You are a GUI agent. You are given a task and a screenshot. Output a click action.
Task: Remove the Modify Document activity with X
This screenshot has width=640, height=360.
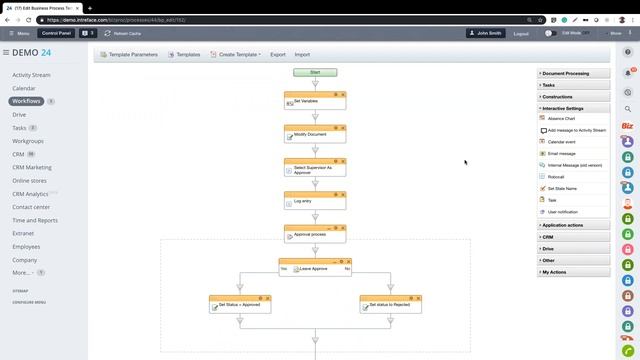click(343, 128)
